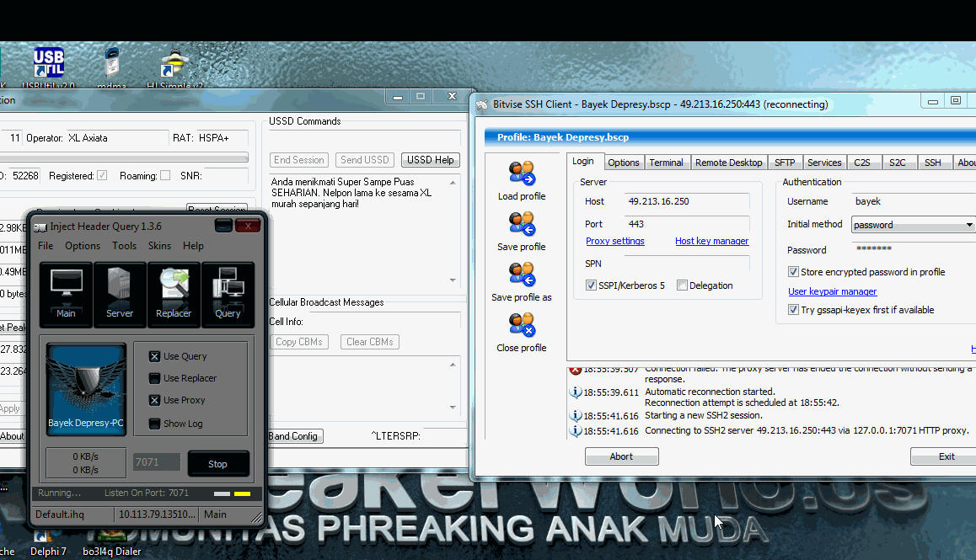
Task: Click Save profile as icon
Action: coord(522,275)
